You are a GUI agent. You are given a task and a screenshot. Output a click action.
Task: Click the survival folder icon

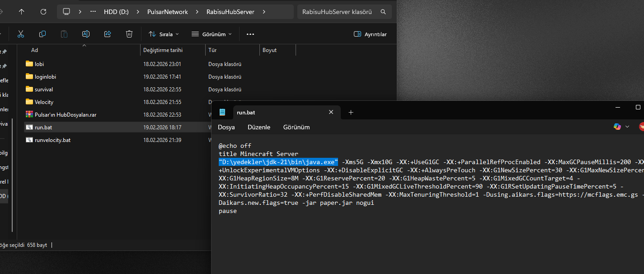point(29,89)
